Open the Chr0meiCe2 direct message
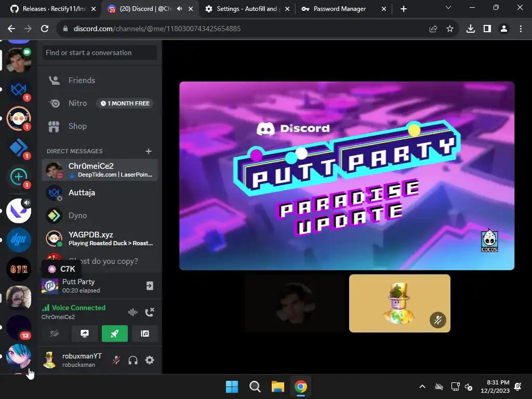 click(x=100, y=170)
